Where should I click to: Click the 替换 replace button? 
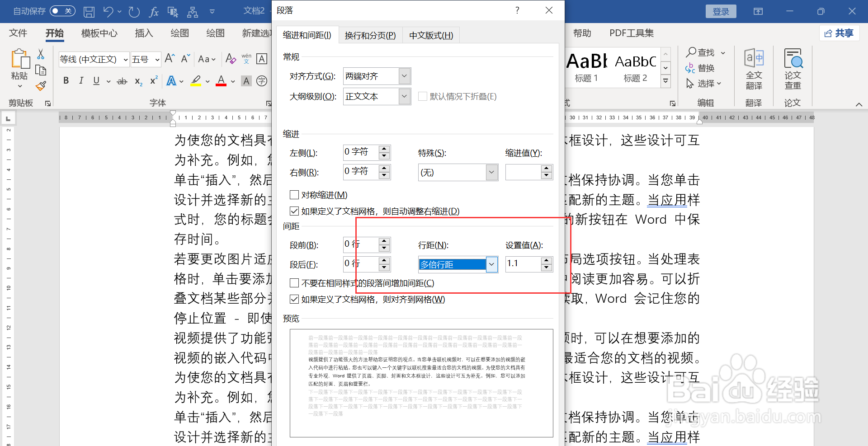[700, 68]
